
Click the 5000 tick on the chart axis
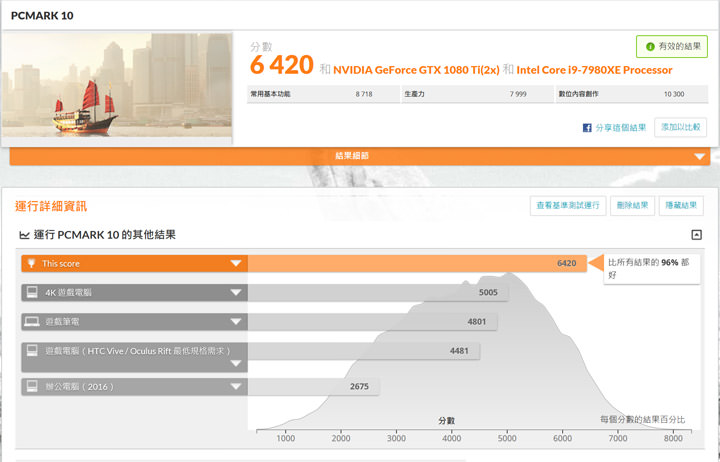(507, 438)
